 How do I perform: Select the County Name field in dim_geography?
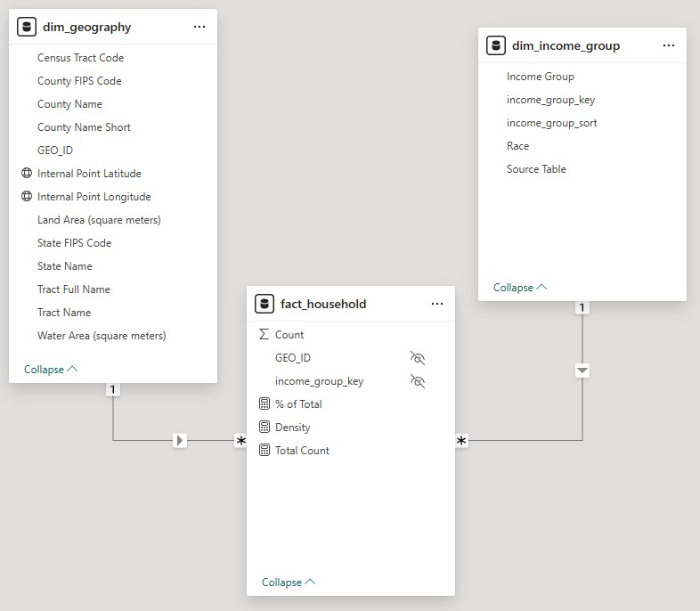pyautogui.click(x=69, y=104)
